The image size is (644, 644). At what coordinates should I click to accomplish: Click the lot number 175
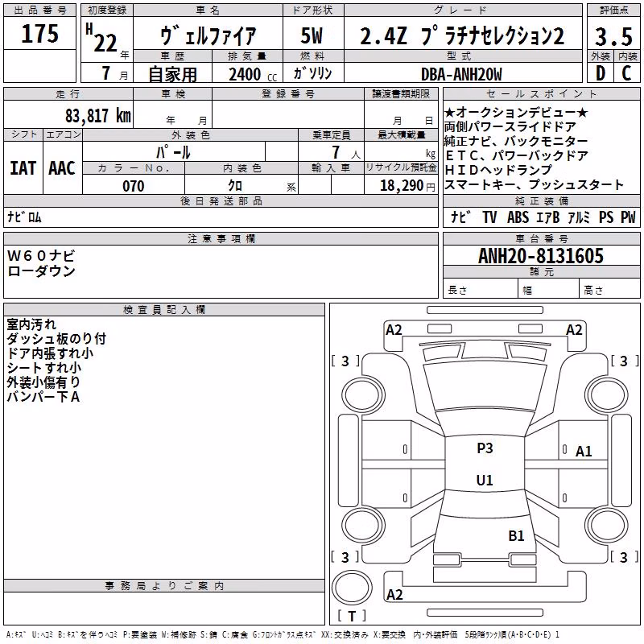pyautogui.click(x=39, y=34)
